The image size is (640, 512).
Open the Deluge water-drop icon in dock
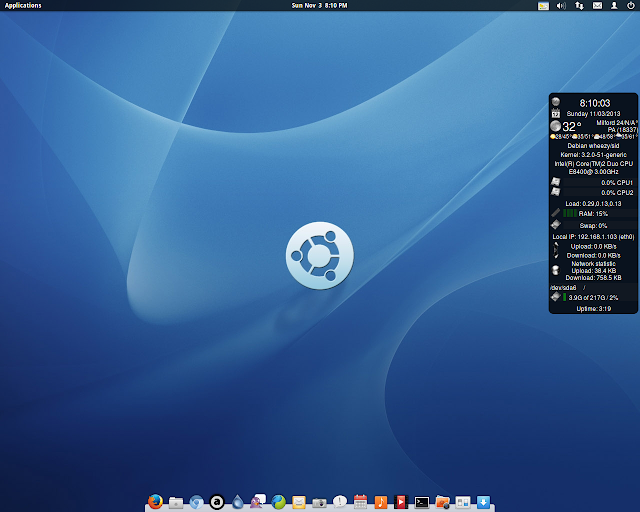[x=237, y=501]
